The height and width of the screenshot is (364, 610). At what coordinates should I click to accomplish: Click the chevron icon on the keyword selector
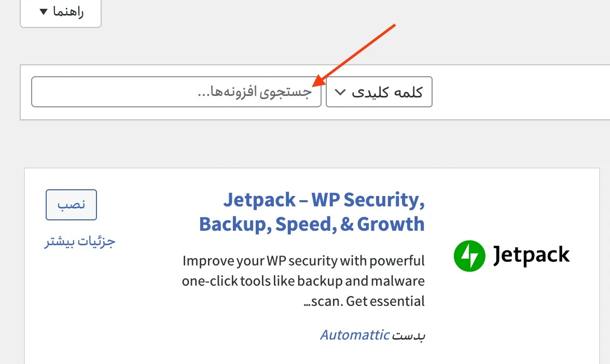(340, 92)
